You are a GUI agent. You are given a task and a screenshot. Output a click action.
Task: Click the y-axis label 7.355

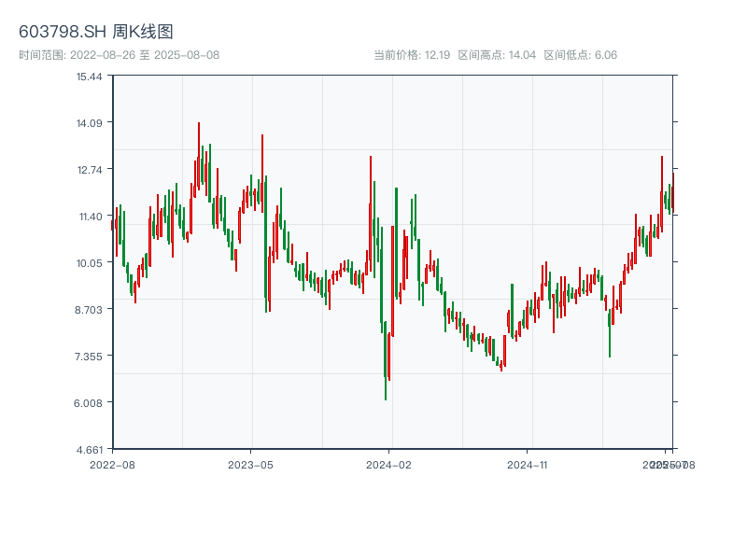(88, 357)
